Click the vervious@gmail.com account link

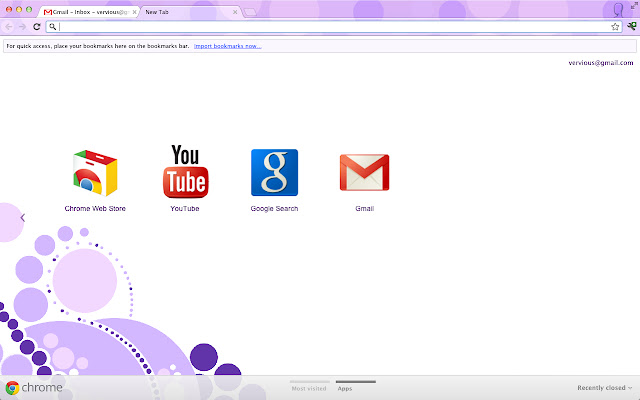(601, 63)
